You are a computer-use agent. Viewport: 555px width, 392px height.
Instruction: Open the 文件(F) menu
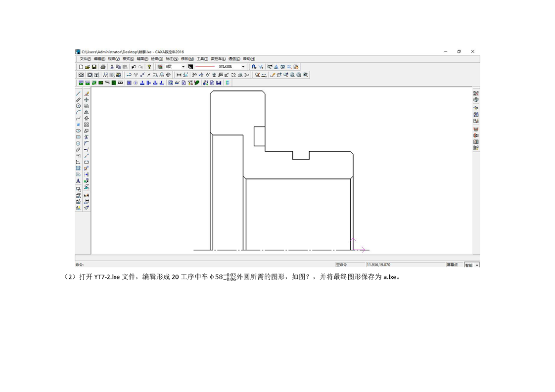pos(85,59)
